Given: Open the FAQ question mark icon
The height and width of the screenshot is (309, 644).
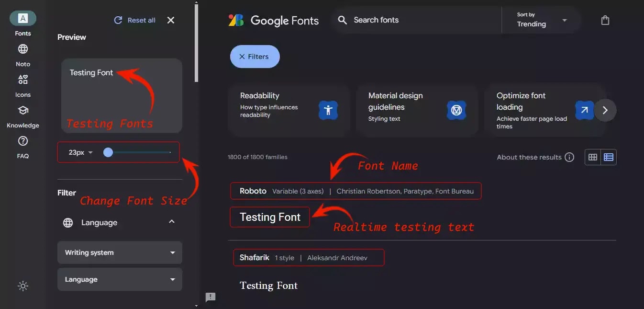Looking at the screenshot, I should (23, 141).
